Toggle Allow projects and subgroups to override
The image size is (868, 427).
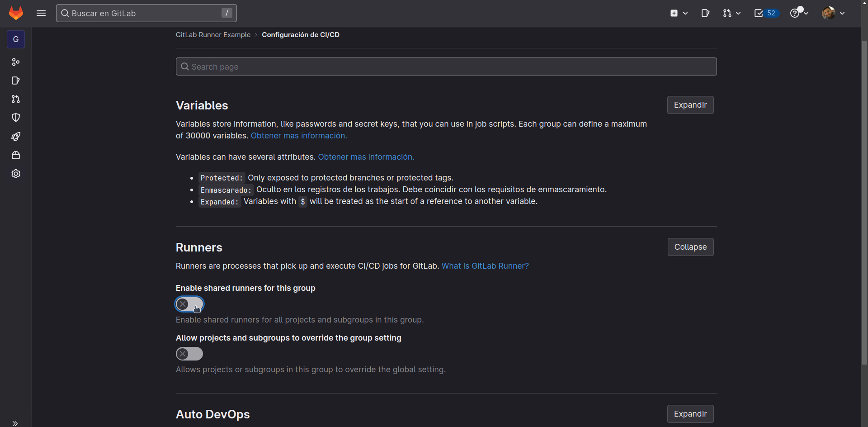[x=189, y=354]
